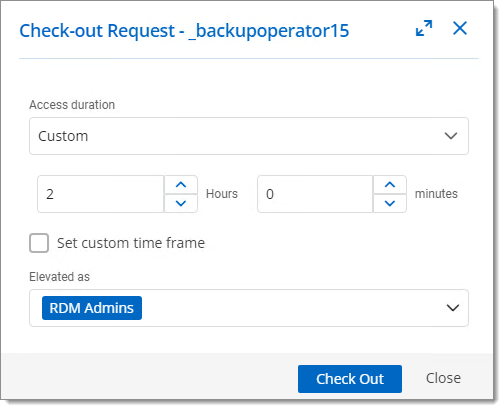Select the RDM Admins tag
This screenshot has height=410, width=504.
(x=92, y=308)
